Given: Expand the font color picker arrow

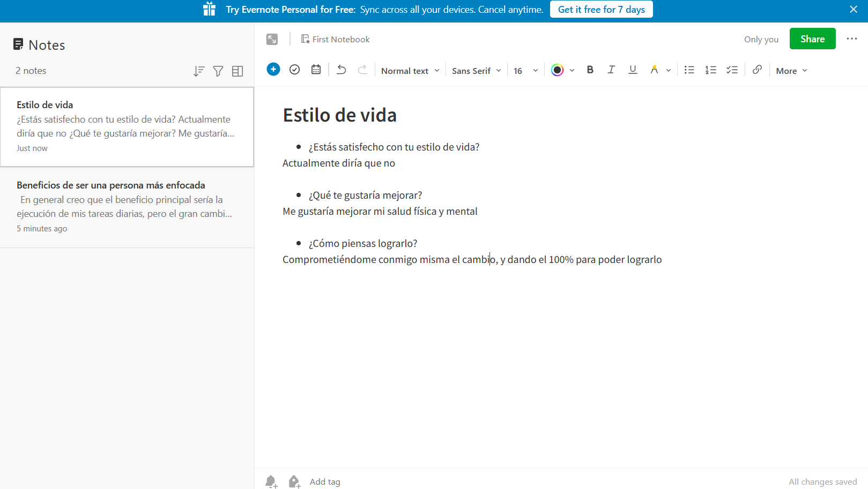Looking at the screenshot, I should pos(572,70).
